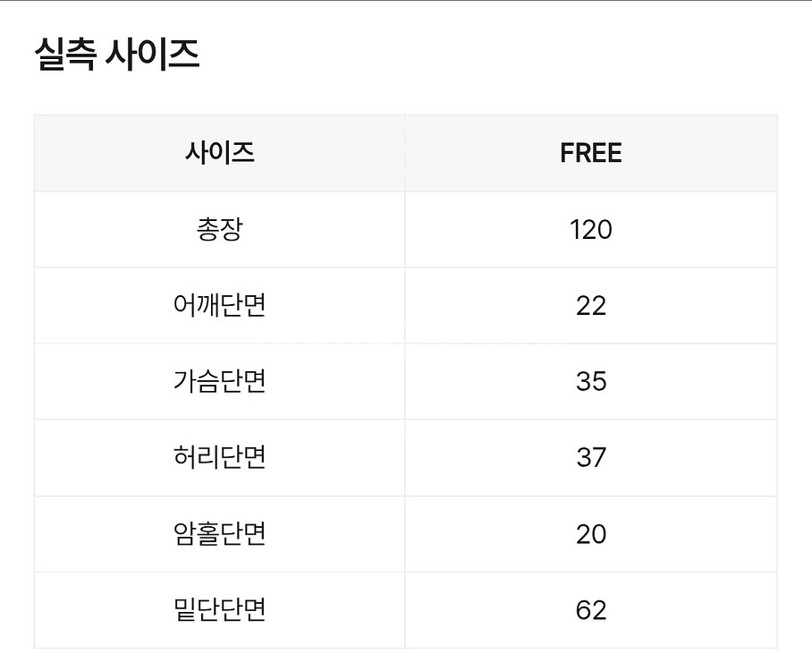Click the bottom border below the 밑단단면 row
The height and width of the screenshot is (671, 812).
[x=405, y=648]
